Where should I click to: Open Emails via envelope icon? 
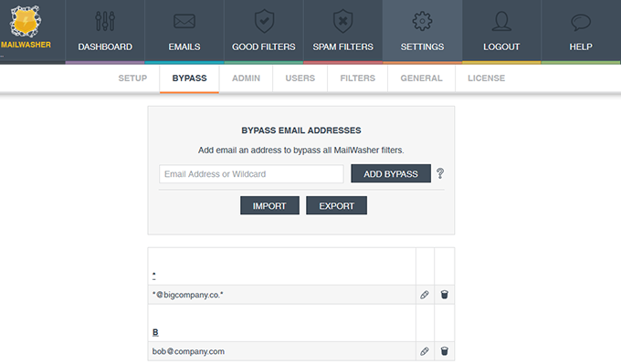click(184, 21)
